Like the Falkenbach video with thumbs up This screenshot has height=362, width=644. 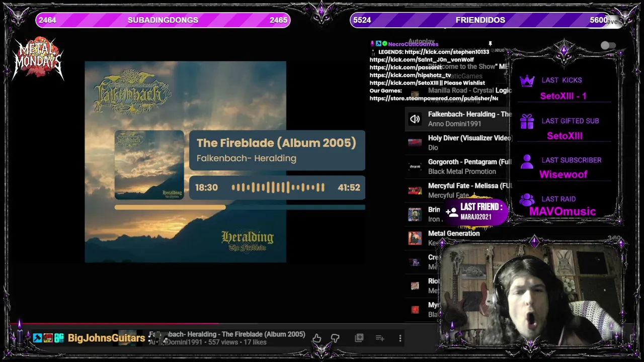tap(316, 338)
